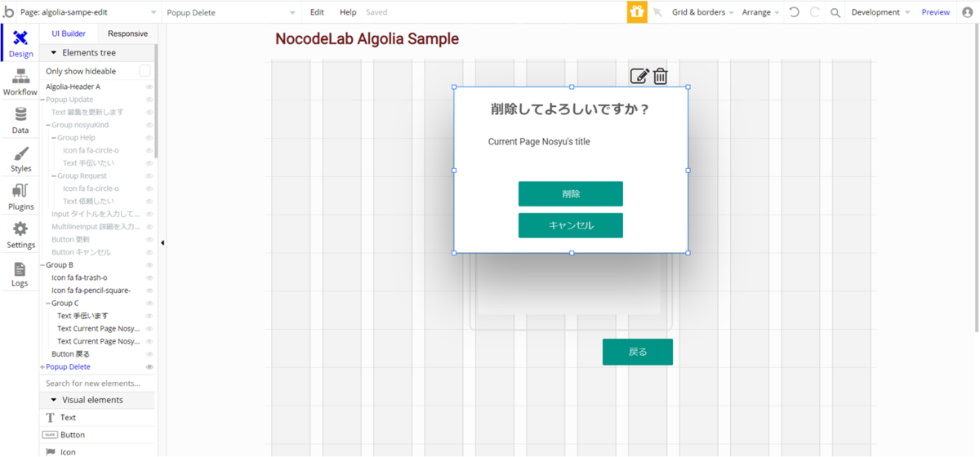This screenshot has width=980, height=457.
Task: Open the Arrange dropdown
Action: click(760, 12)
